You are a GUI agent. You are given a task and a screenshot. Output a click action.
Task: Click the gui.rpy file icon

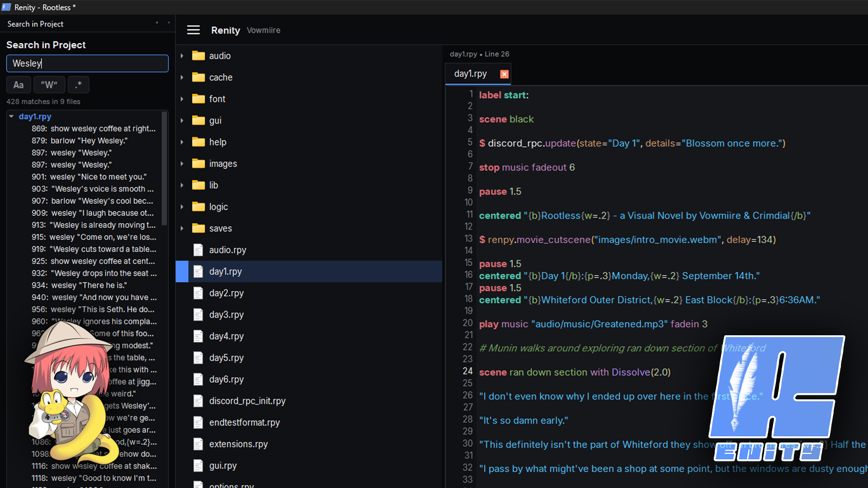tap(198, 465)
